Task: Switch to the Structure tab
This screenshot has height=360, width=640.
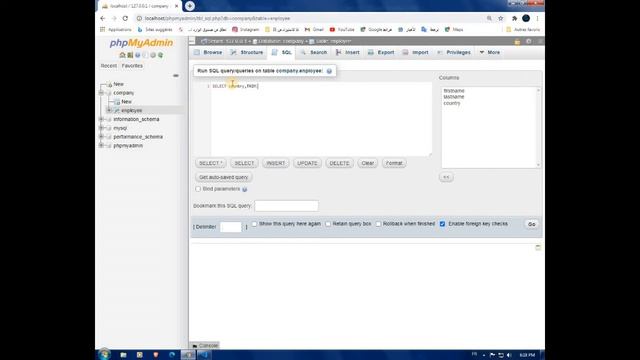Action: (247, 52)
